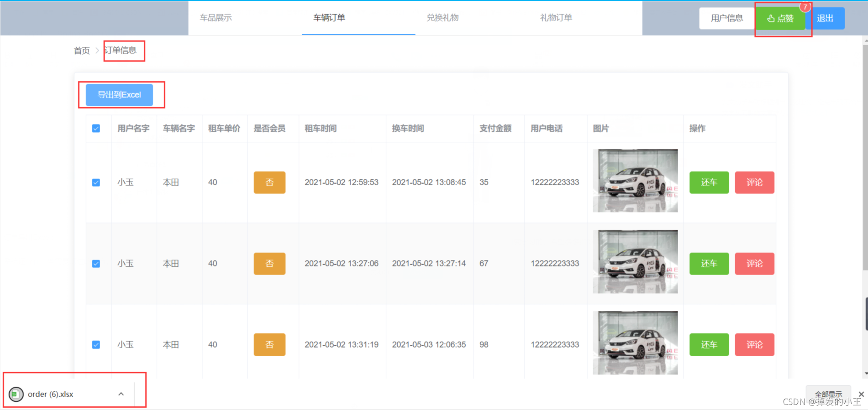Open the order (6).xlsx file icon

(x=16, y=394)
